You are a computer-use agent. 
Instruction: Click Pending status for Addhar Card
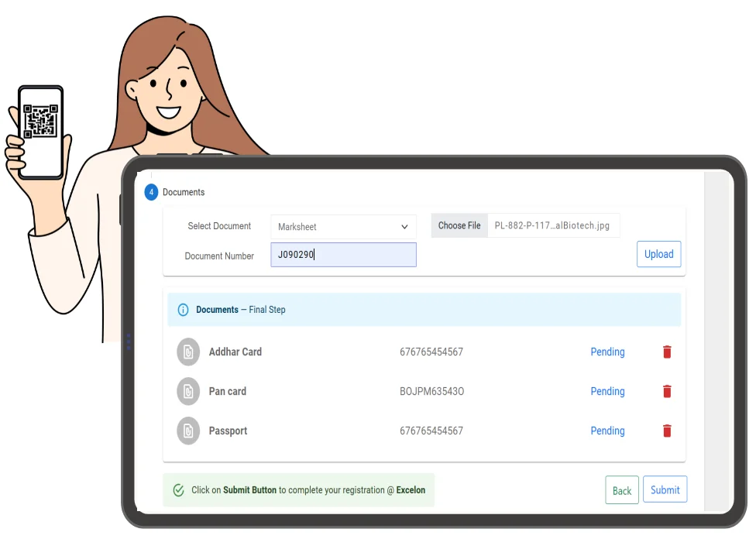pyautogui.click(x=607, y=352)
